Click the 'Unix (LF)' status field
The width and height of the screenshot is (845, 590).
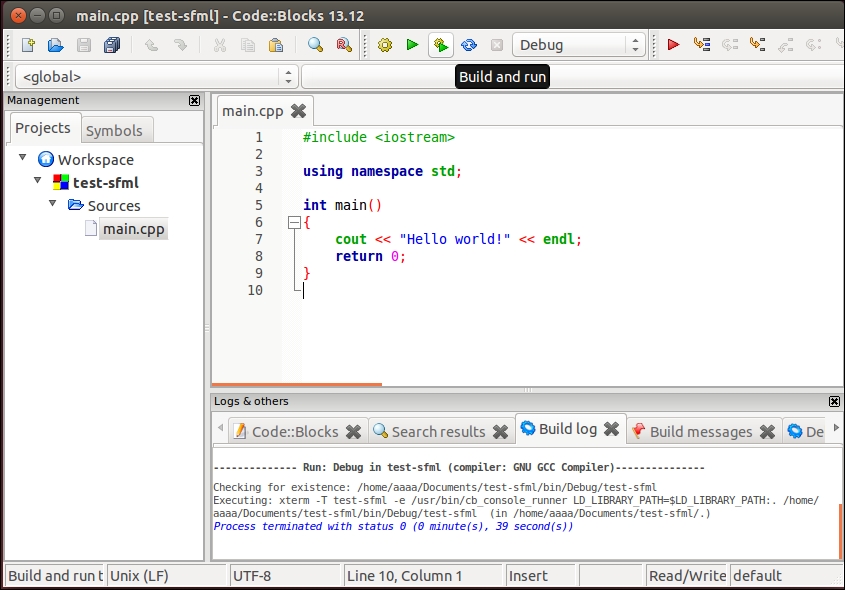click(167, 576)
